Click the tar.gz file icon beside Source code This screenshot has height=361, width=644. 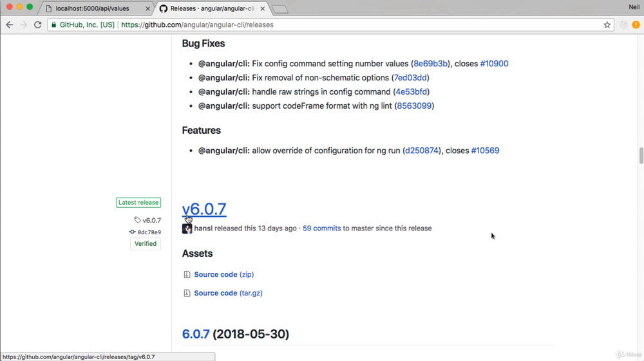tap(187, 293)
